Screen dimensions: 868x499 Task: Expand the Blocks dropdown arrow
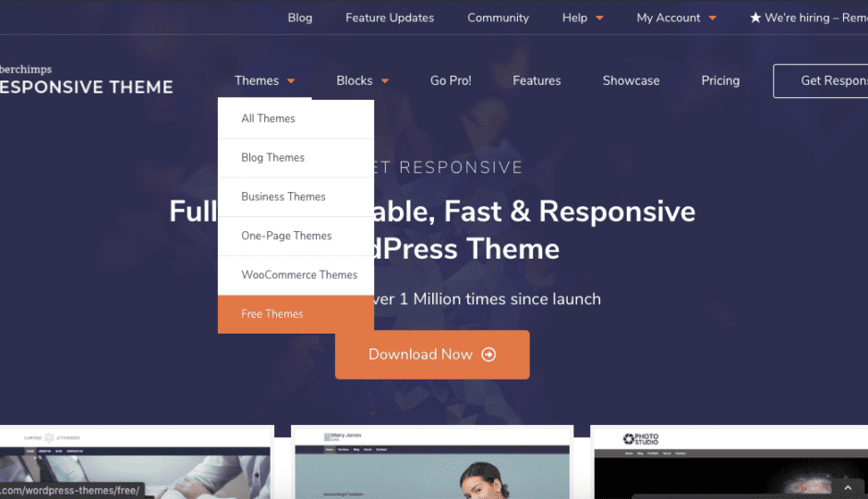pos(385,81)
